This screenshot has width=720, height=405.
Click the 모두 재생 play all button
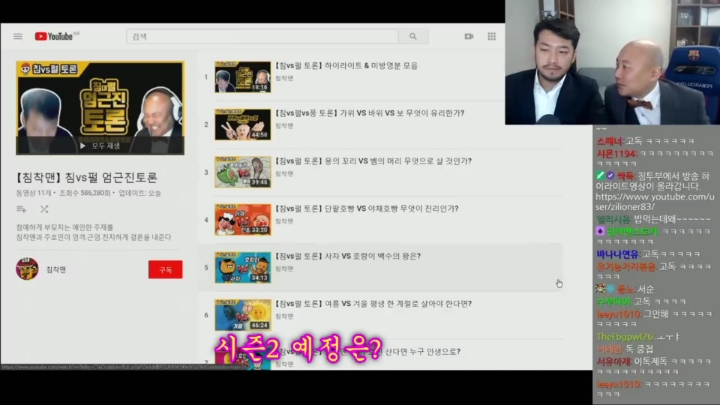click(100, 146)
